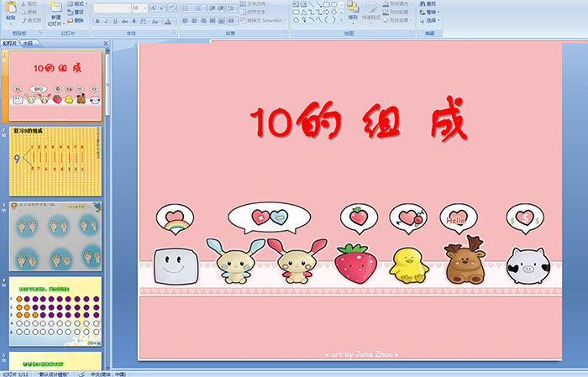Open Text Direction (文字方向) menu

(x=255, y=3)
